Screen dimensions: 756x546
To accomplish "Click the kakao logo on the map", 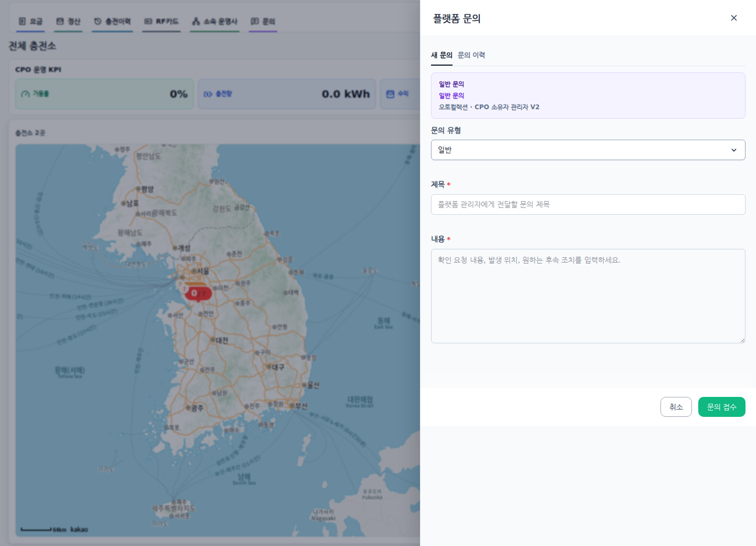I will pos(79,529).
